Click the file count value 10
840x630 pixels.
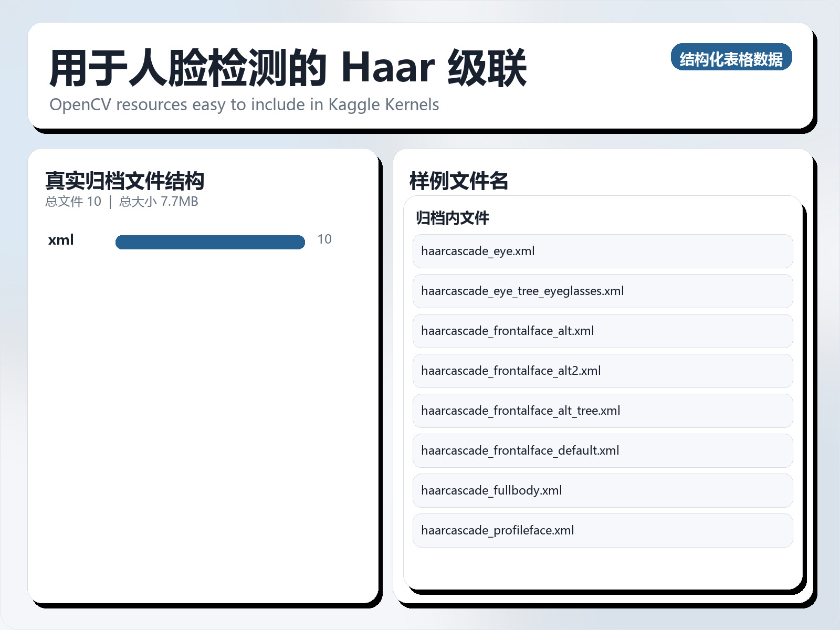coord(324,239)
